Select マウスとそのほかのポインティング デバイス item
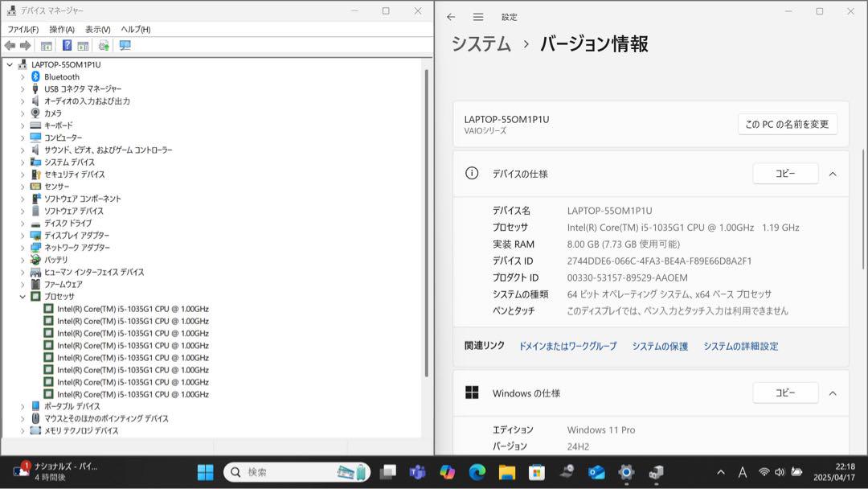 (106, 419)
